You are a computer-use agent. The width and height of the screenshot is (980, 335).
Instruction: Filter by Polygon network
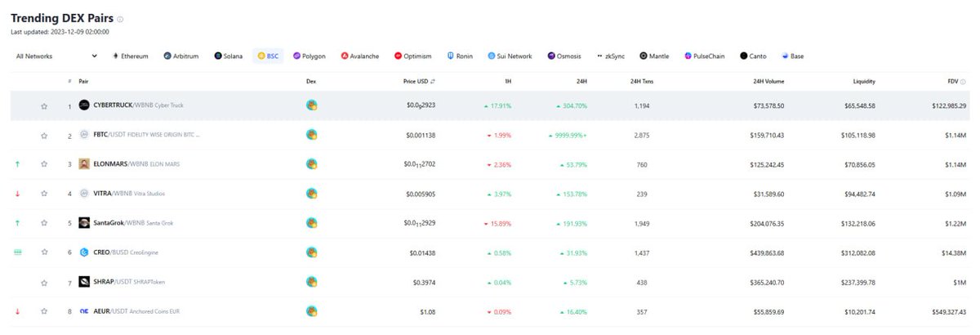click(x=310, y=56)
